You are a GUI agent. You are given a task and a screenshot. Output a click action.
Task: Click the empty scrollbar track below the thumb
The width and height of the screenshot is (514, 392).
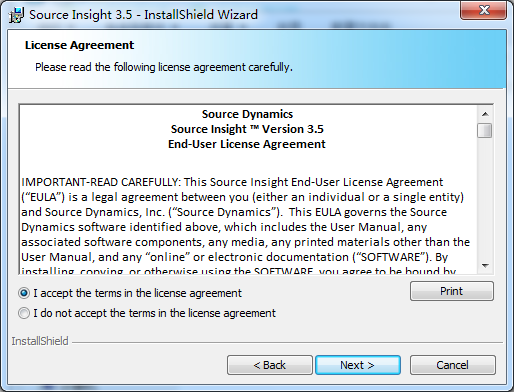(485, 198)
